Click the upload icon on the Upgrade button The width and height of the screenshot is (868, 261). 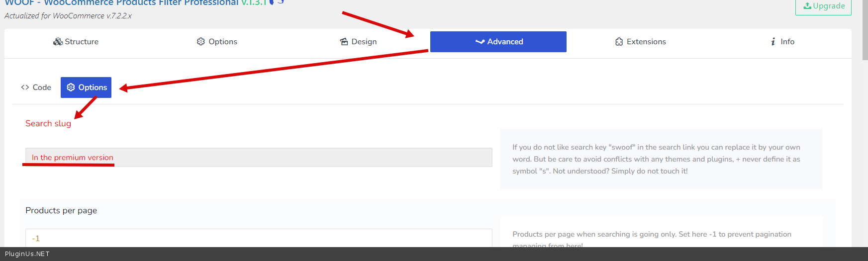pyautogui.click(x=807, y=6)
